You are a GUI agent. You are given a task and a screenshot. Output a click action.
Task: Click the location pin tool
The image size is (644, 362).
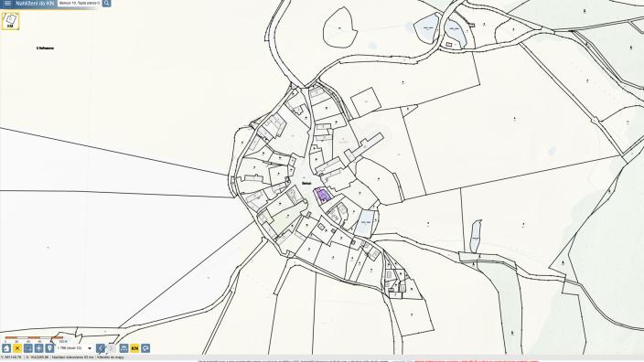pyautogui.click(x=49, y=348)
